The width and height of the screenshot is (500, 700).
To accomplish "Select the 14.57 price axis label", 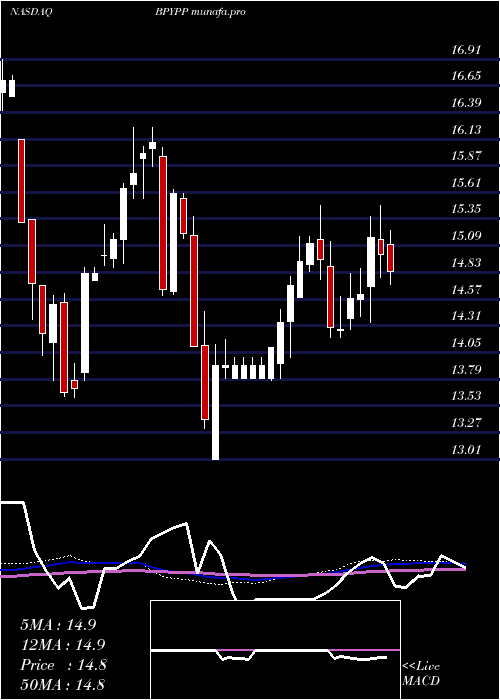I will pyautogui.click(x=466, y=289).
